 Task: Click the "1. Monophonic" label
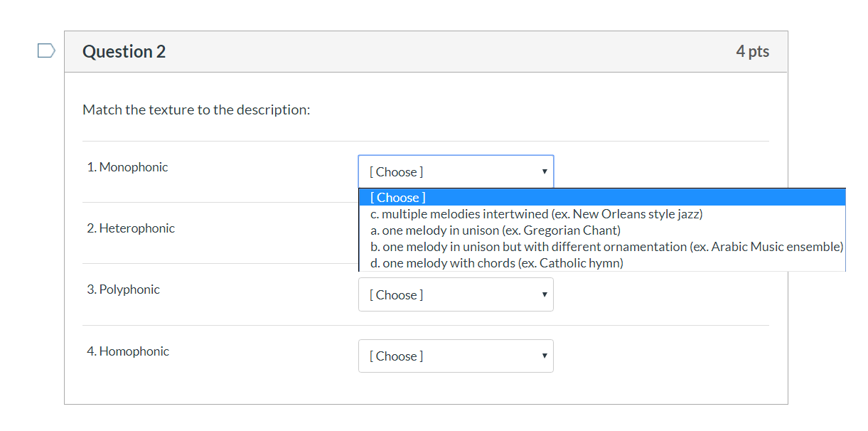click(128, 167)
